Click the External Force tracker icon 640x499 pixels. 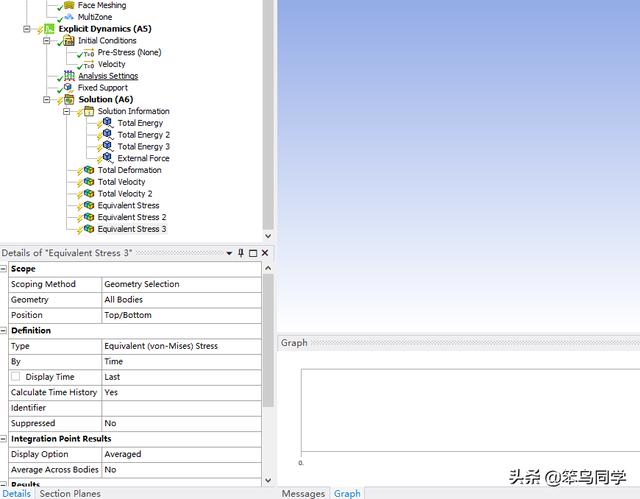(x=108, y=158)
